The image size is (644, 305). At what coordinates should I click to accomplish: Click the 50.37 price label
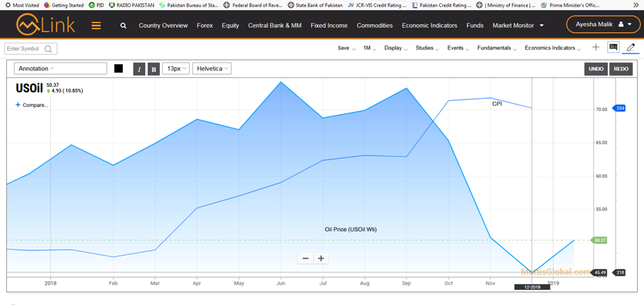(600, 240)
